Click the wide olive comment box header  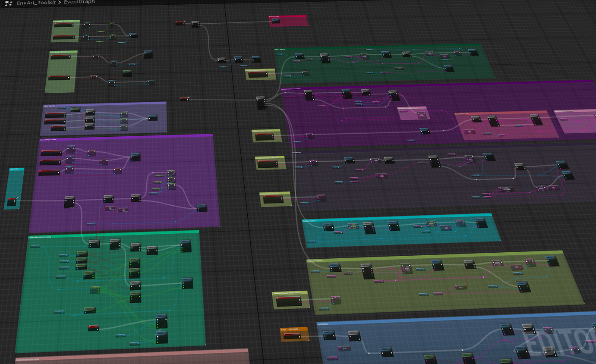(x=435, y=256)
